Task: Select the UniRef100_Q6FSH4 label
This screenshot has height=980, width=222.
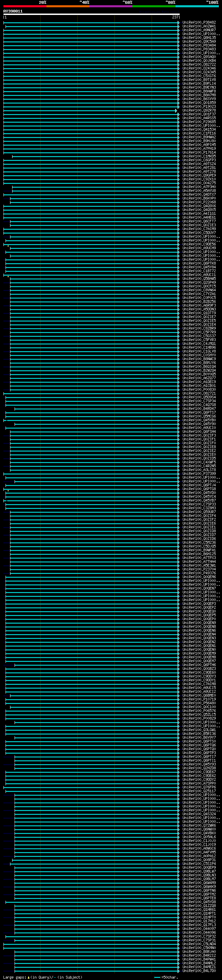Action: coord(199,432)
